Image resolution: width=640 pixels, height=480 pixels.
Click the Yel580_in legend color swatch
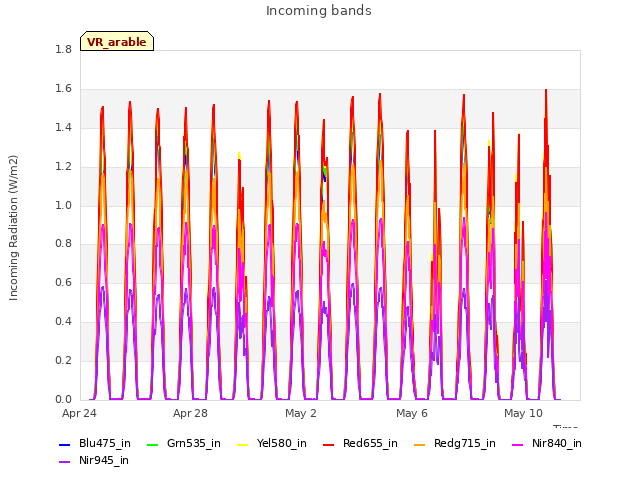pyautogui.click(x=242, y=444)
